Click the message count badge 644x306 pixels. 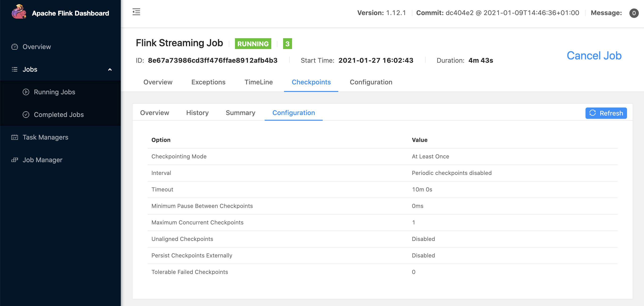click(634, 13)
